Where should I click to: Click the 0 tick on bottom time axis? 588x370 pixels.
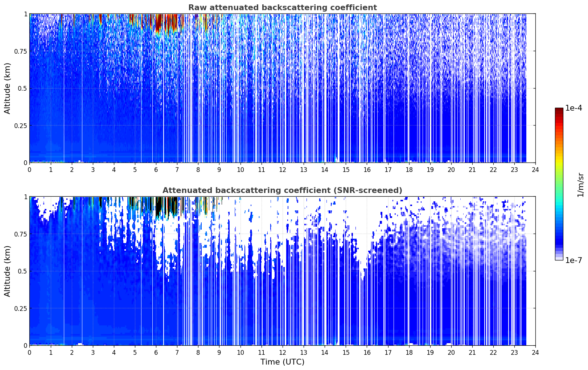click(x=29, y=352)
